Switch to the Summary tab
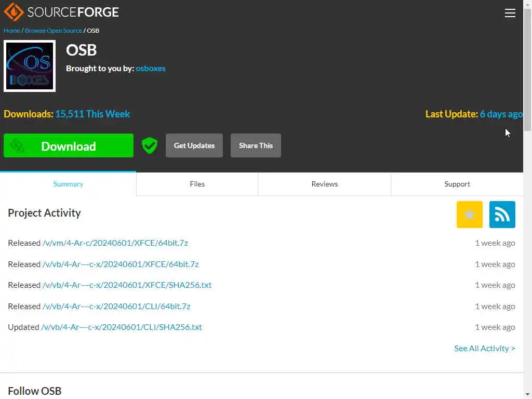532x399 pixels. (68, 184)
